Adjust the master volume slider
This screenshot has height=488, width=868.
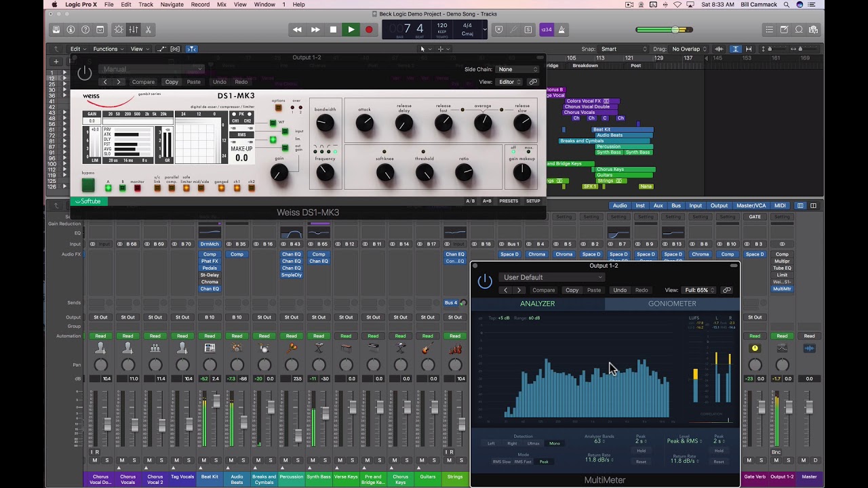(x=663, y=30)
